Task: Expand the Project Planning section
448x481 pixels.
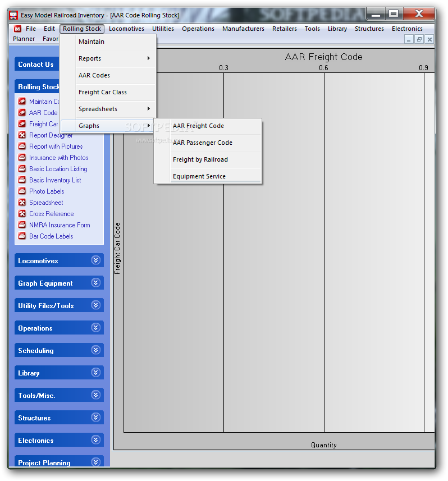Action: (x=96, y=462)
